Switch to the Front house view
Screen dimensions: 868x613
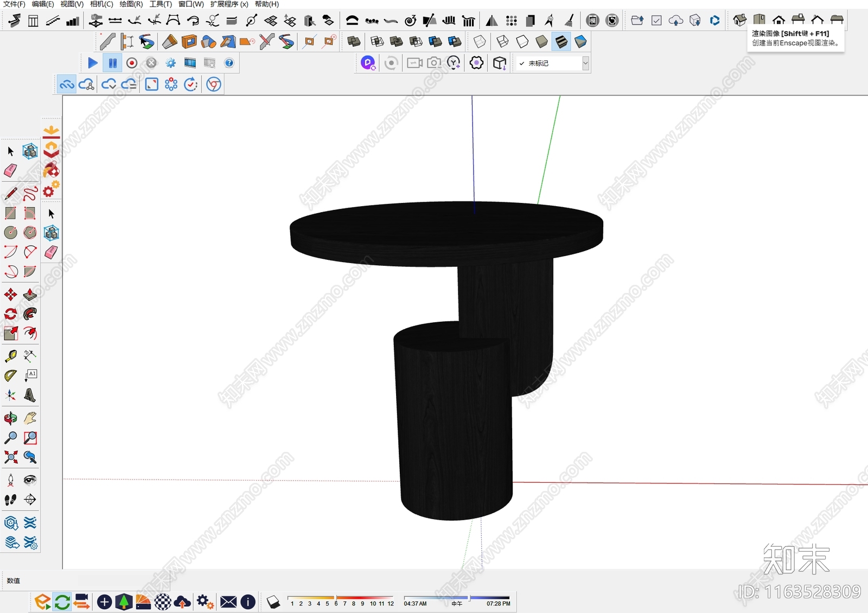pyautogui.click(x=778, y=20)
